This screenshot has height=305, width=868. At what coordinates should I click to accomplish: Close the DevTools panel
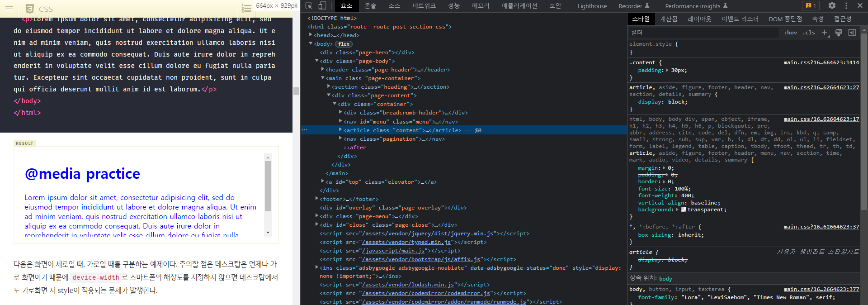pos(860,6)
